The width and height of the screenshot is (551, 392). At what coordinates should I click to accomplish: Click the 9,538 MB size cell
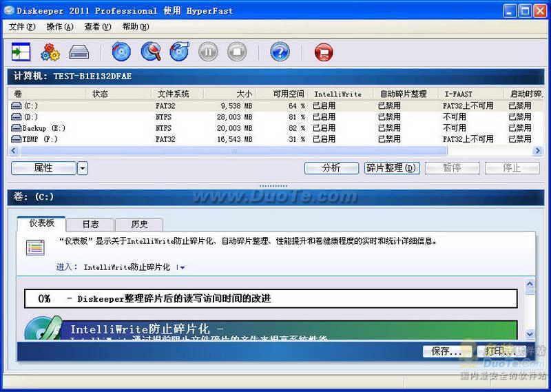pos(236,106)
